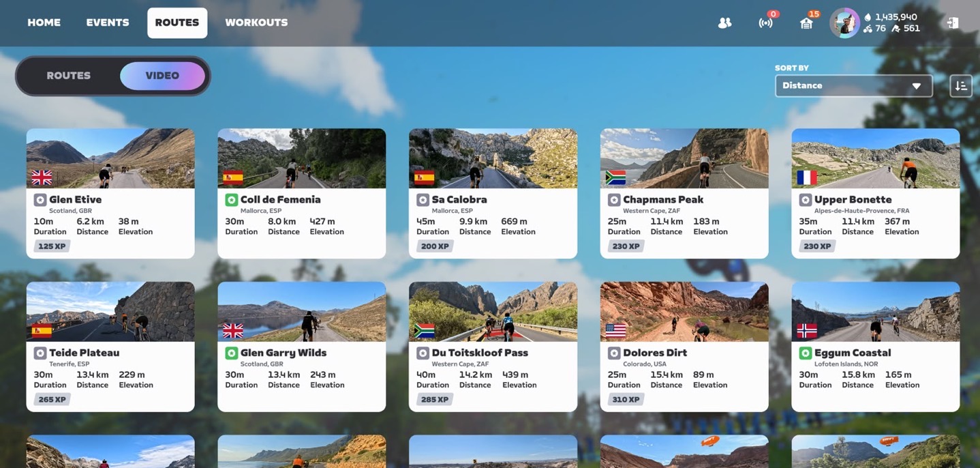Open the Sa Calobra route title
The width and height of the screenshot is (980, 468).
coord(459,200)
